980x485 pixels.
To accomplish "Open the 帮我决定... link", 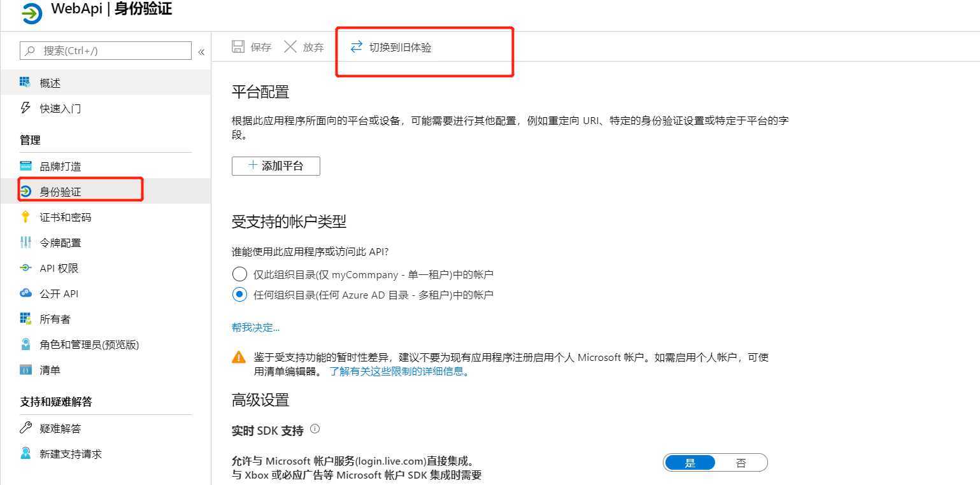I will pyautogui.click(x=255, y=327).
